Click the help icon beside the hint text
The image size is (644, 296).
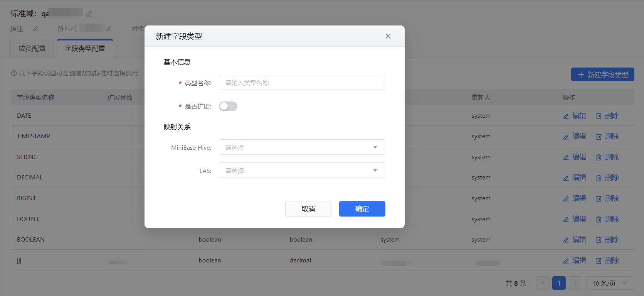(14, 73)
